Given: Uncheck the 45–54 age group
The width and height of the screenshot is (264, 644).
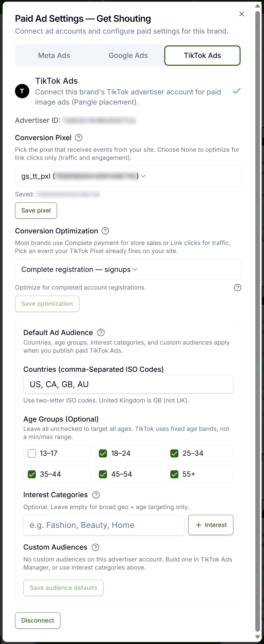Looking at the screenshot, I should (103, 474).
